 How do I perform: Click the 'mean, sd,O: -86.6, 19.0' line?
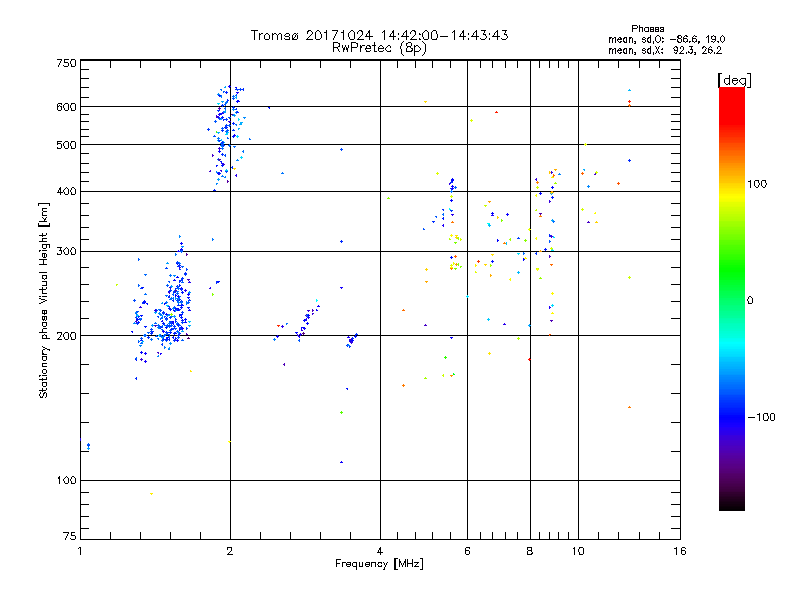tap(666, 39)
